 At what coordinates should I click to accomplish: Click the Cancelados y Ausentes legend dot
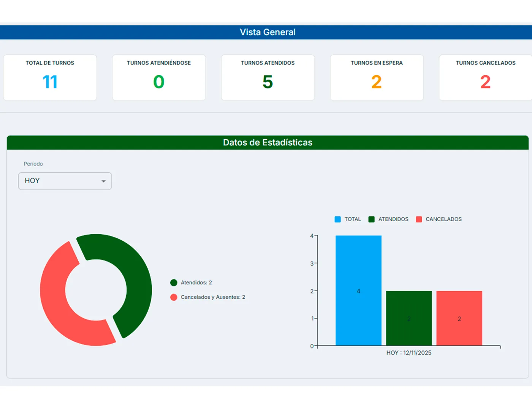pos(174,297)
